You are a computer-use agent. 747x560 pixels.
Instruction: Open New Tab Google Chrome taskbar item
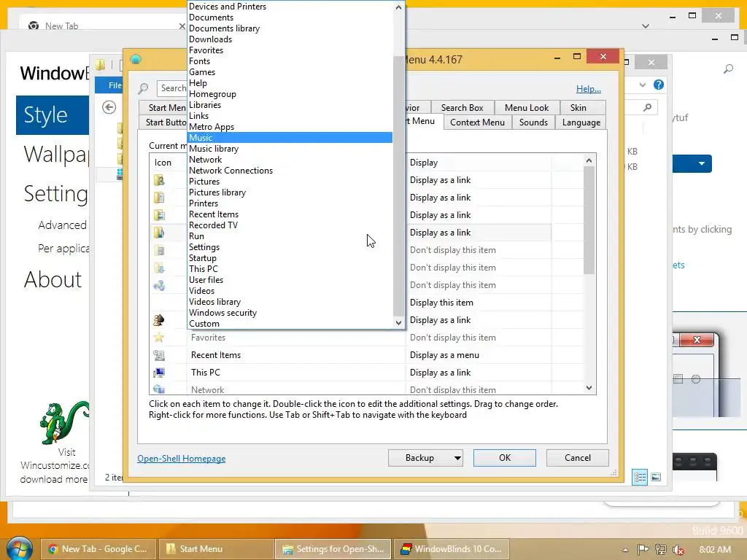[x=98, y=549]
